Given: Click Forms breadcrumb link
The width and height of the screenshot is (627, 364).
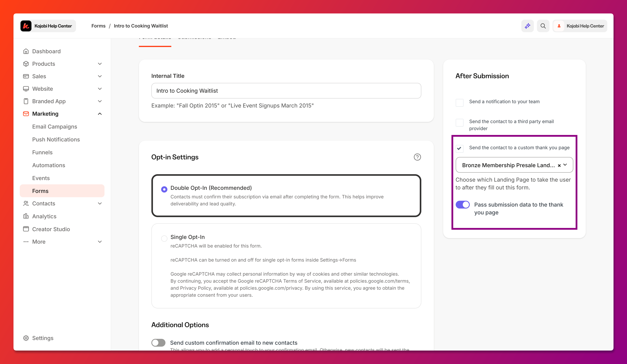Looking at the screenshot, I should (x=98, y=26).
